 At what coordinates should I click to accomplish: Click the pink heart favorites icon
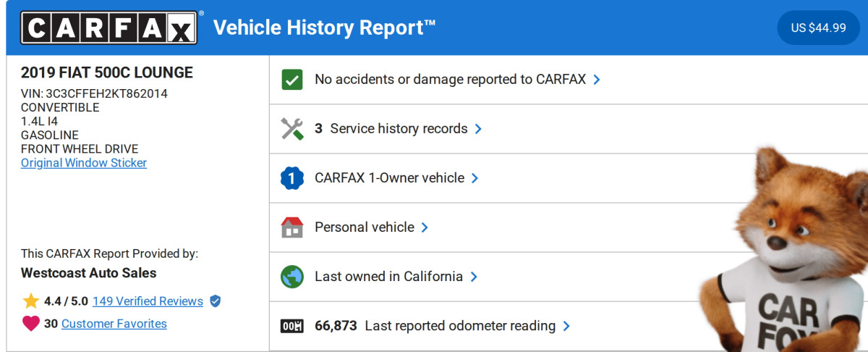[x=30, y=324]
